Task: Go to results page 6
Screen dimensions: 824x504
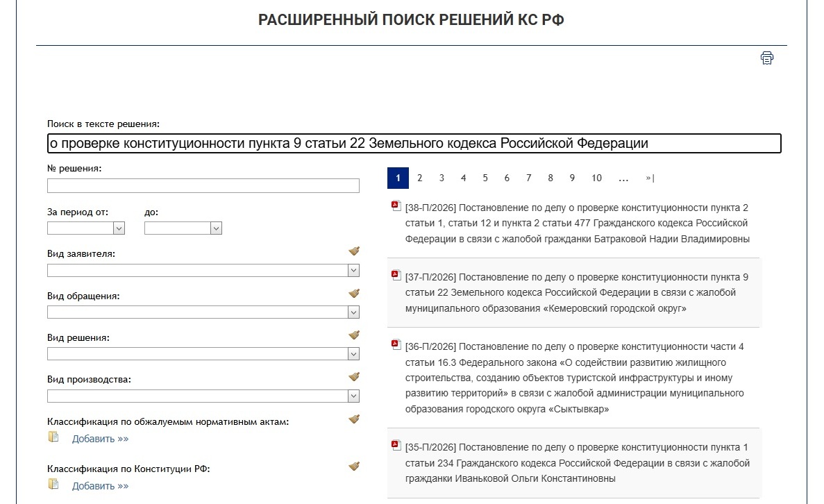Action: (x=507, y=178)
